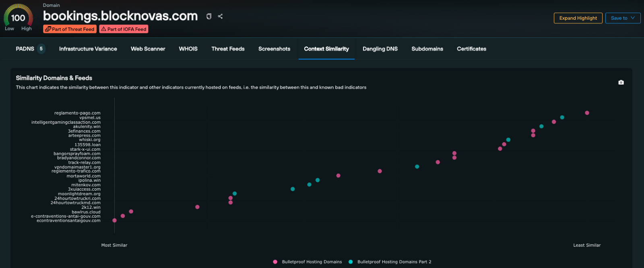Open the Infrastructure Variance tab
Viewport: 644px width, 268px height.
(x=88, y=49)
